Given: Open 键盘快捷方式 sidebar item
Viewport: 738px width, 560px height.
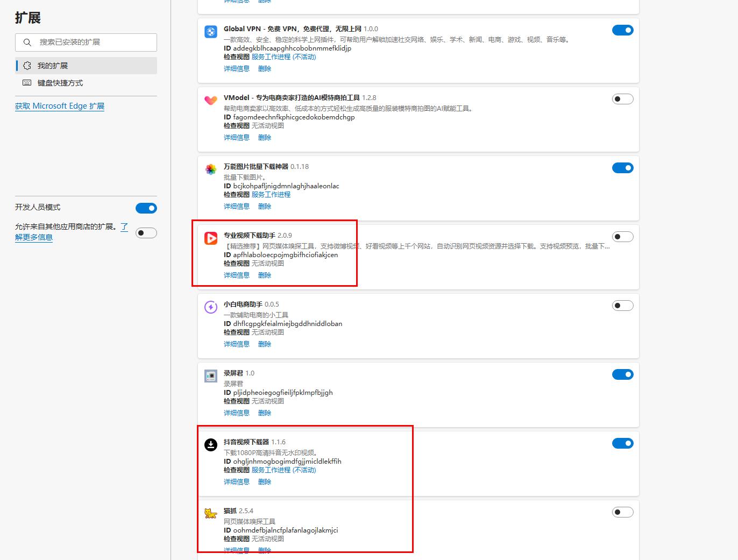Looking at the screenshot, I should click(x=86, y=83).
